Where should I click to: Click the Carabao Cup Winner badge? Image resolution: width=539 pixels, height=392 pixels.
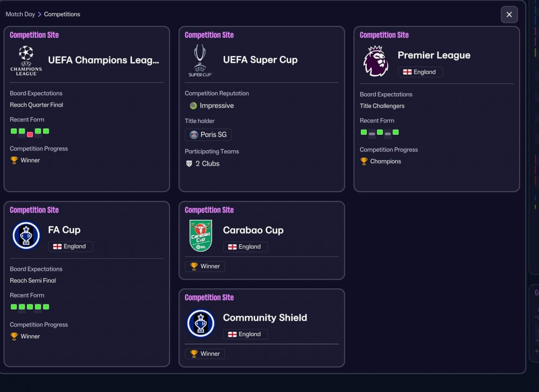[205, 266]
